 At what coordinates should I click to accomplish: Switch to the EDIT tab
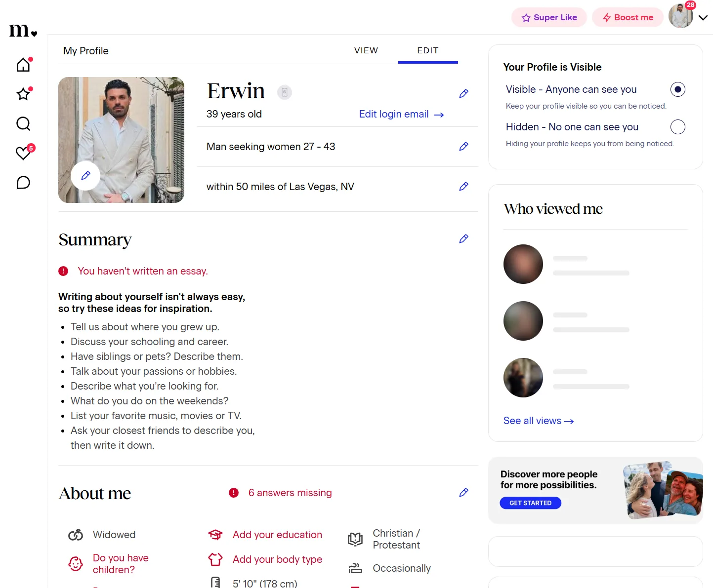(x=428, y=50)
